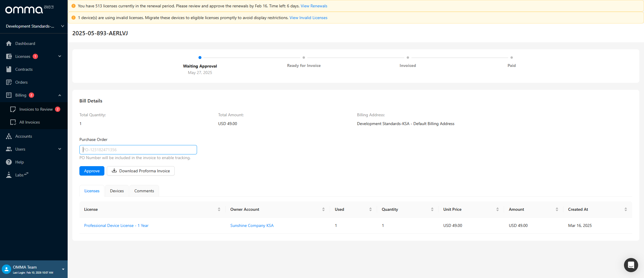Click the Waiting Approval progress step dot

[200, 58]
